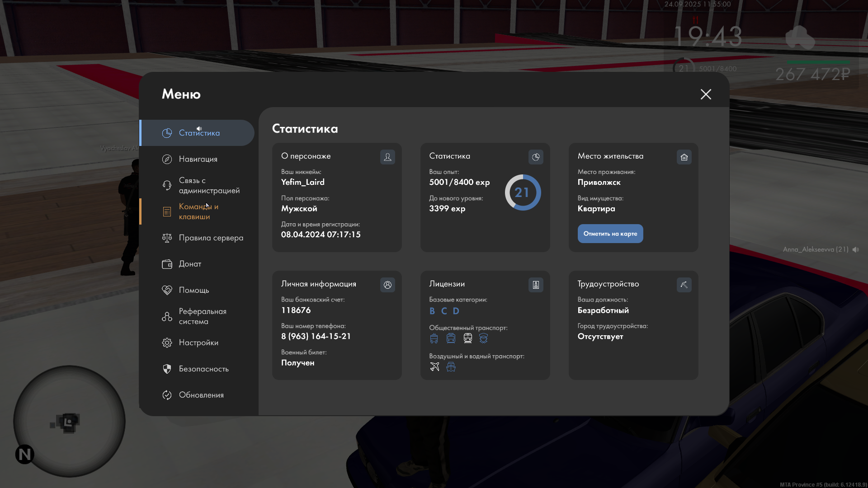Screen dimensions: 868x488
Task: Click the license document icon in Лицензии card
Action: point(536,285)
